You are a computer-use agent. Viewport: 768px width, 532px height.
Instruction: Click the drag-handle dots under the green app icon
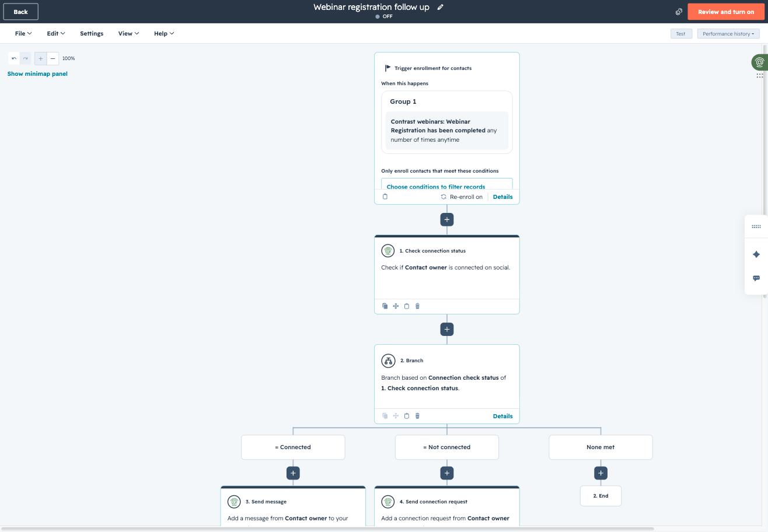(760, 75)
